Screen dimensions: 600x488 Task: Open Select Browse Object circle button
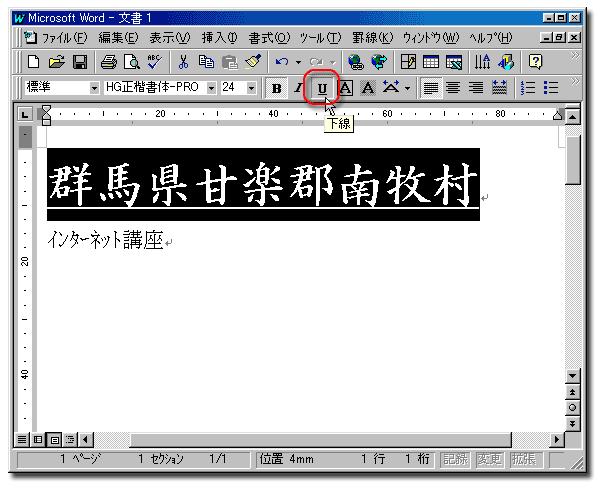[572, 408]
